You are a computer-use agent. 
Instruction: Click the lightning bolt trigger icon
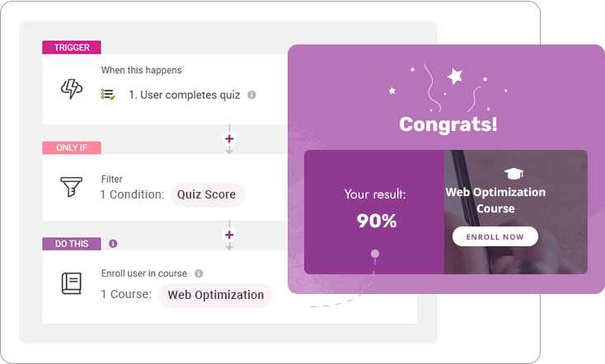pyautogui.click(x=72, y=89)
